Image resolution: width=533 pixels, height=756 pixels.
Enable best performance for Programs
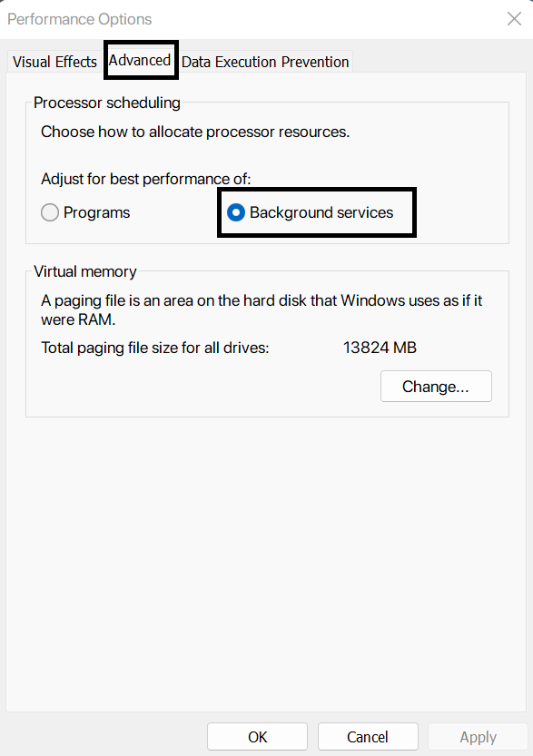50,212
